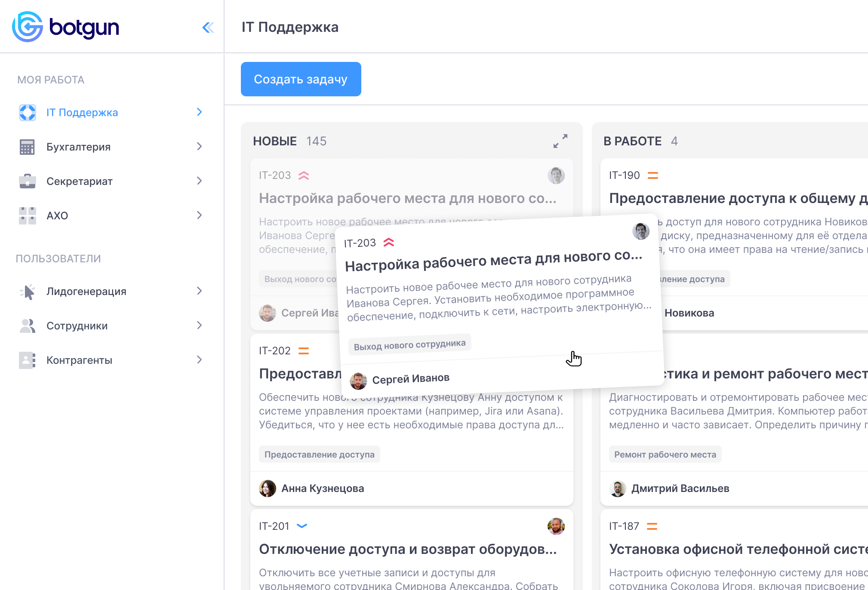The width and height of the screenshot is (868, 590).
Task: Click the Лидогенерация cursor icon
Action: 28,292
